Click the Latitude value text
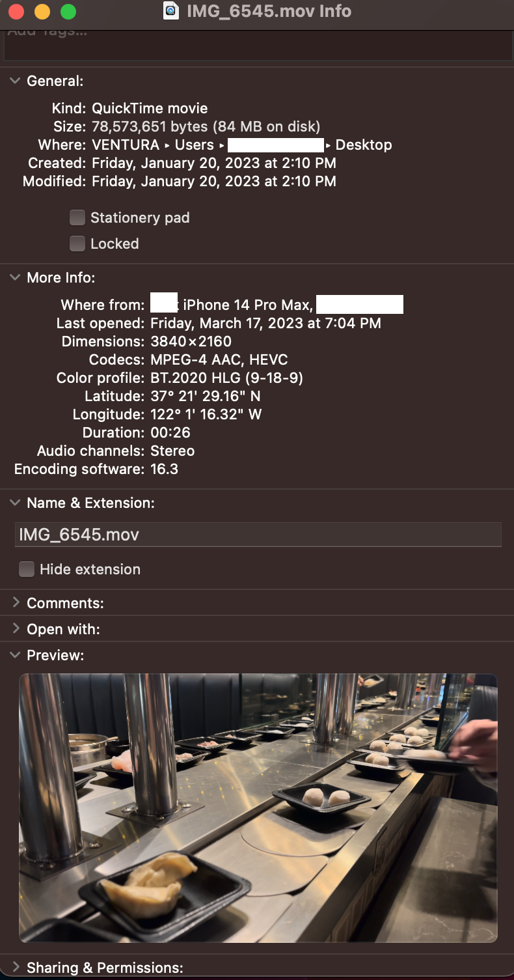This screenshot has width=514, height=980. pyautogui.click(x=206, y=396)
